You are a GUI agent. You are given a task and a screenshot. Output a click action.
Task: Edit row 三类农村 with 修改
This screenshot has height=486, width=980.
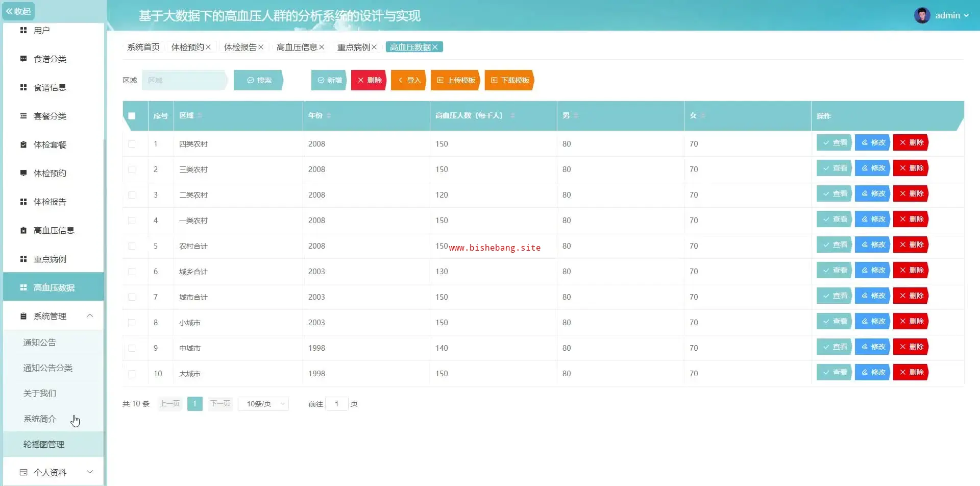click(873, 168)
